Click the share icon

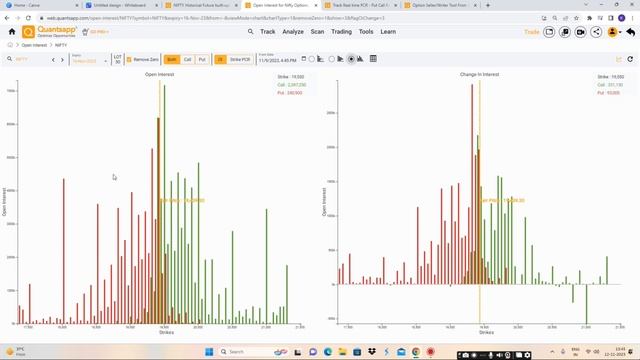[596, 32]
